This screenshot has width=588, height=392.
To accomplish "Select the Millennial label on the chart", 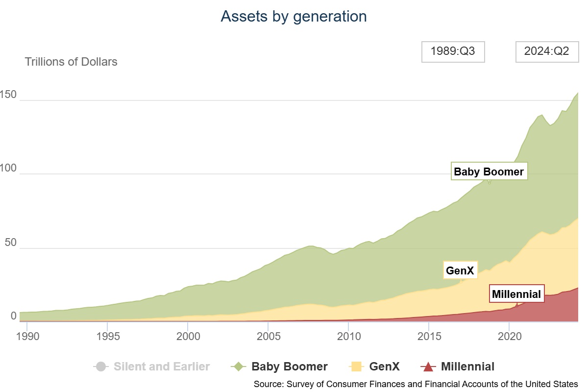I will pos(516,294).
